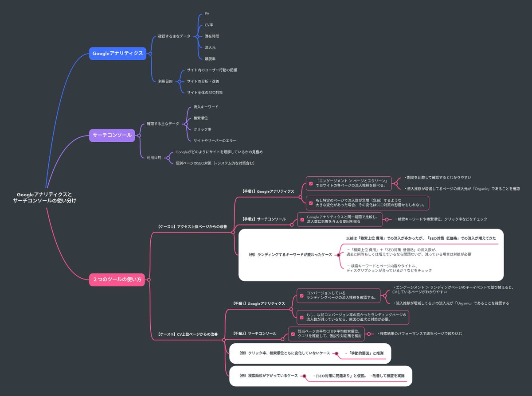Select →「SEO対策に問題あり」と仮説 node
532x396 pixels.
358,376
